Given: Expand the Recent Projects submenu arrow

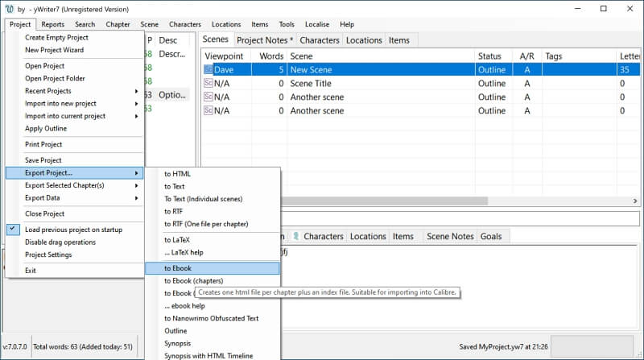Looking at the screenshot, I should pos(136,91).
